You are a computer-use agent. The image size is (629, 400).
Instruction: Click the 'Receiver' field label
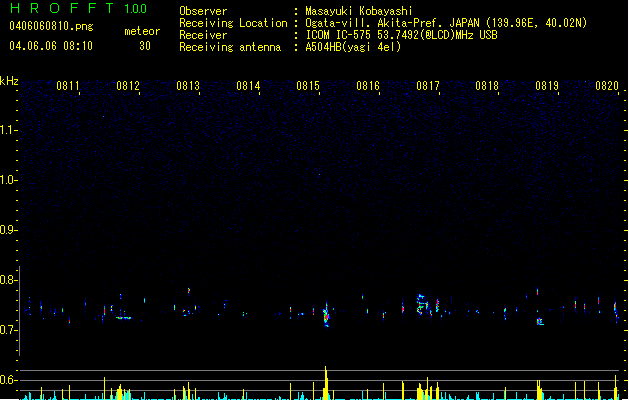coord(203,35)
